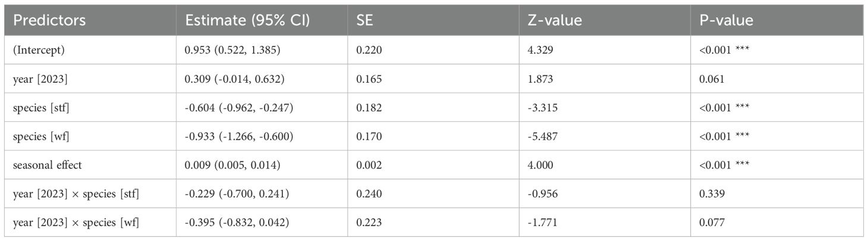Select the Z-value column header

tap(553, 20)
